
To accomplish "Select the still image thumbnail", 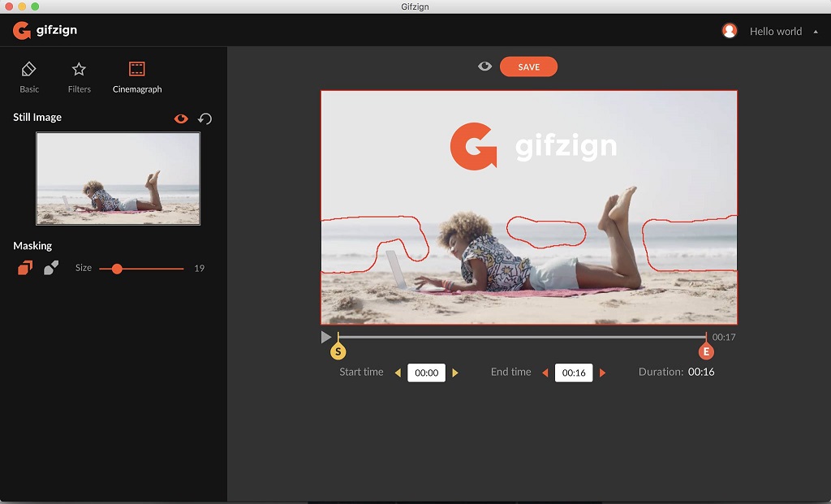I will coord(118,179).
